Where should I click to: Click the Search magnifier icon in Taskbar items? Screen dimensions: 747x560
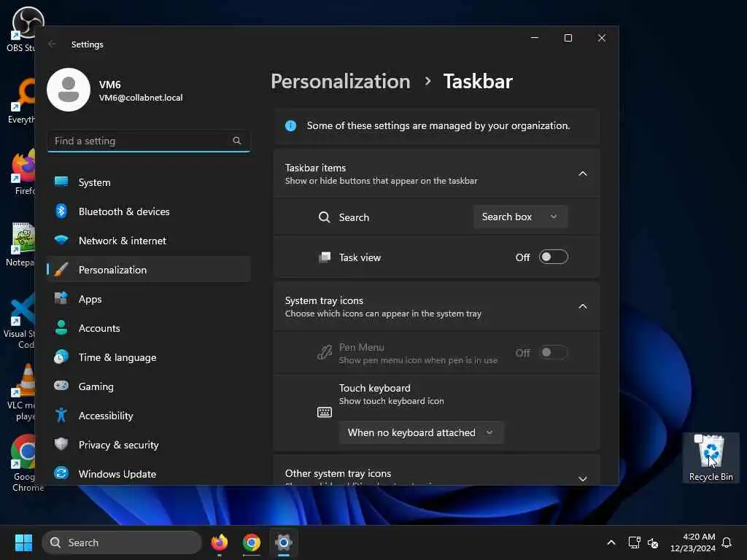pyautogui.click(x=325, y=217)
